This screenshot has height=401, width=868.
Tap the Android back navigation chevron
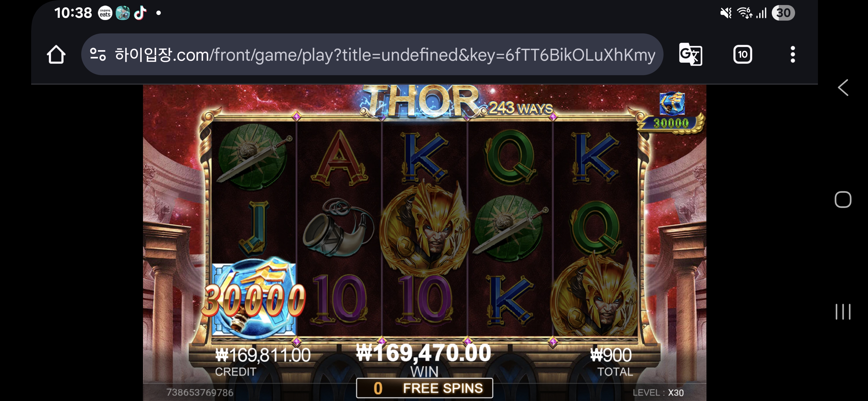pyautogui.click(x=843, y=88)
